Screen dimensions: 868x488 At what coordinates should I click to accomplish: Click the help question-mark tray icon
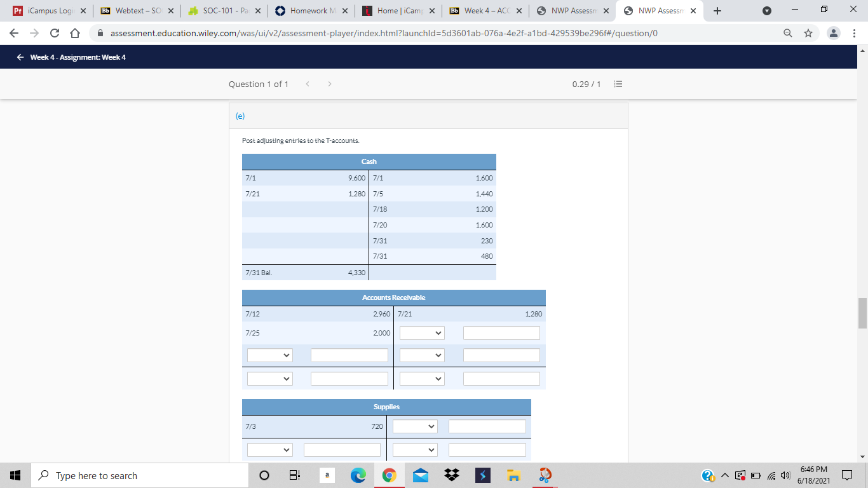[x=709, y=476]
